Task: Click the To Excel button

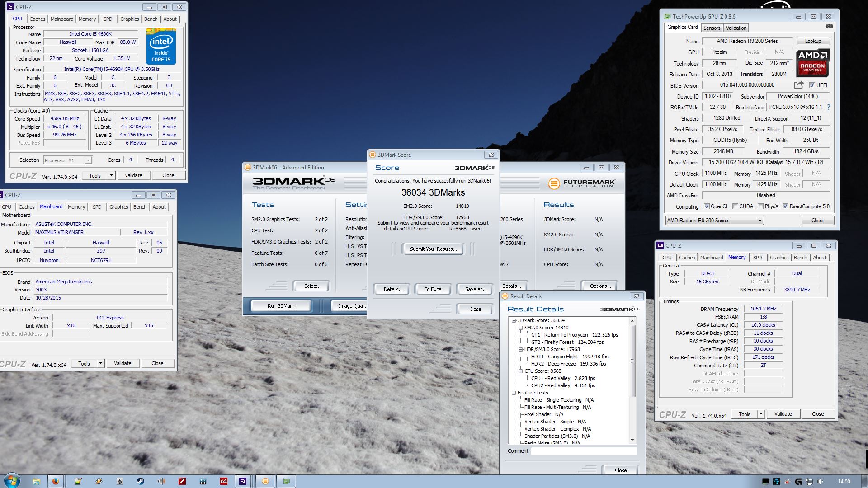Action: point(433,289)
